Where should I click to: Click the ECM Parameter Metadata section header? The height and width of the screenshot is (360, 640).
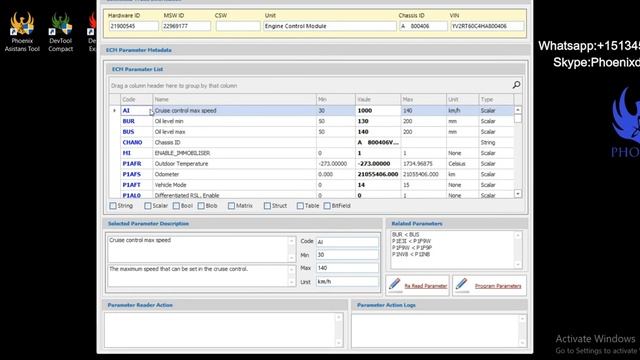coord(316,50)
